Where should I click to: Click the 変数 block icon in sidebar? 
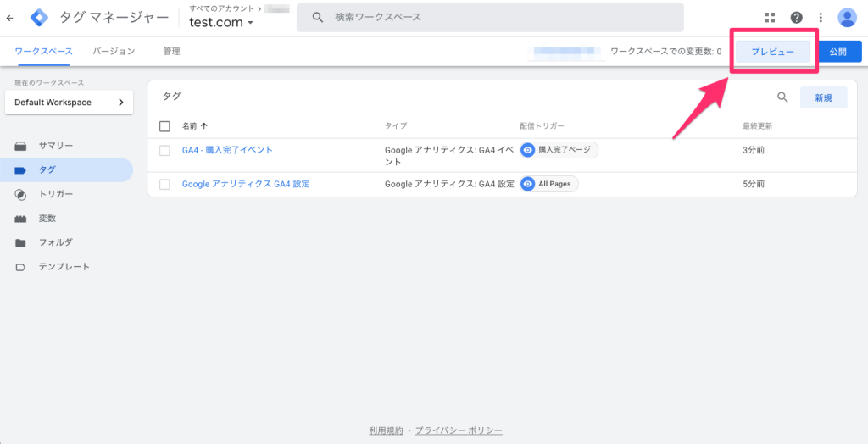tap(20, 219)
